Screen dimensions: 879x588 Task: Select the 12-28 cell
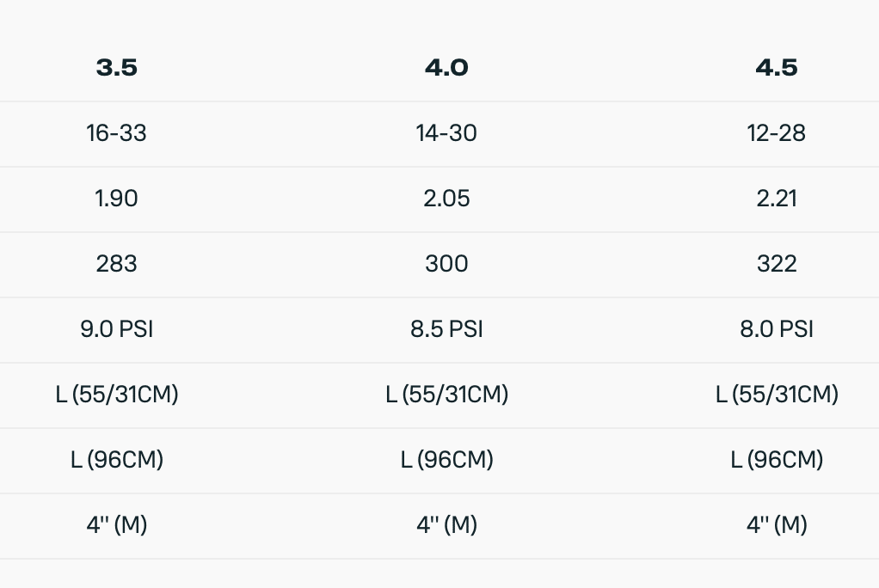pos(777,133)
